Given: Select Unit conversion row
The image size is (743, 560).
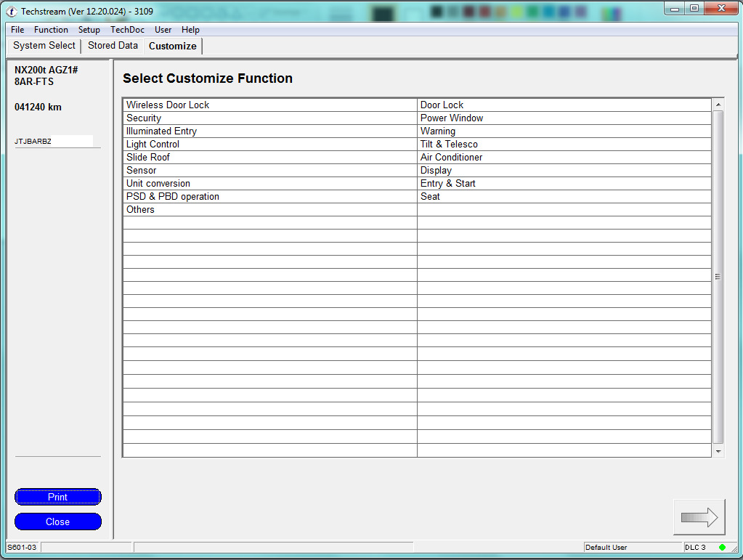Looking at the screenshot, I should click(269, 183).
